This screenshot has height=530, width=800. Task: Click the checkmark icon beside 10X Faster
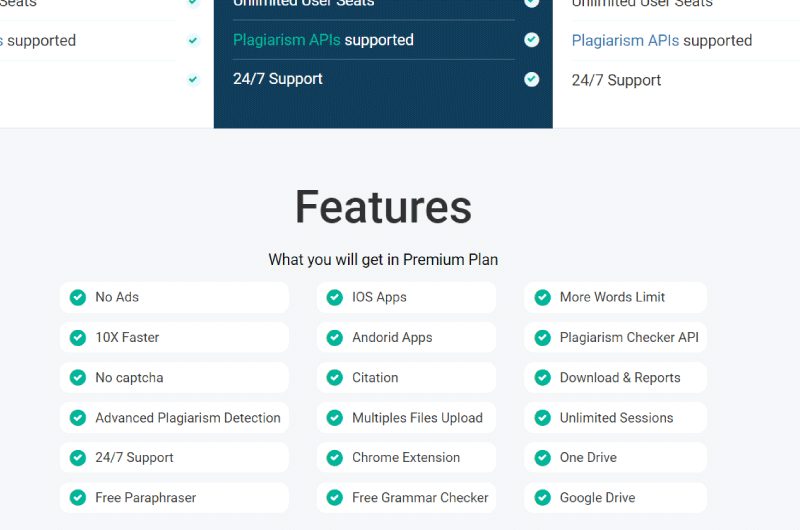[x=78, y=338]
